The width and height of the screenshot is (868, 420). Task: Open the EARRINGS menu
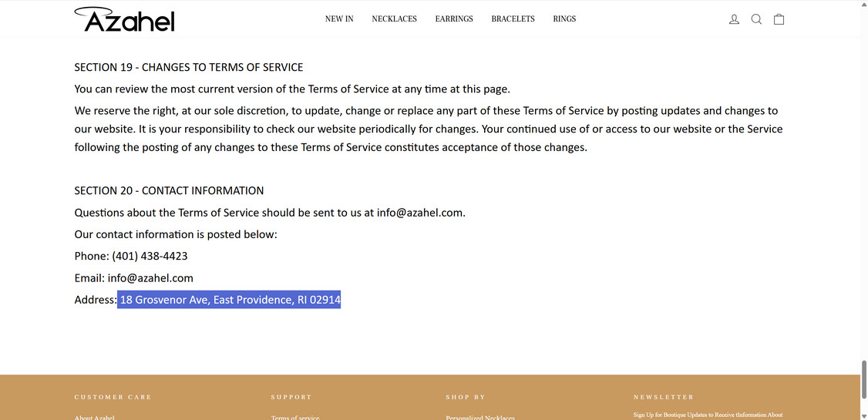tap(454, 18)
